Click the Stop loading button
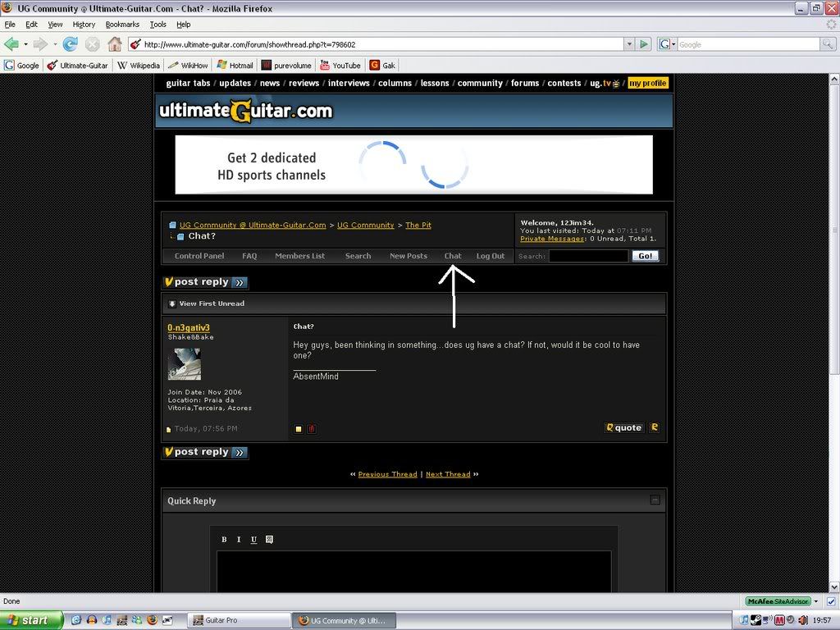The height and width of the screenshot is (630, 840). click(x=92, y=44)
